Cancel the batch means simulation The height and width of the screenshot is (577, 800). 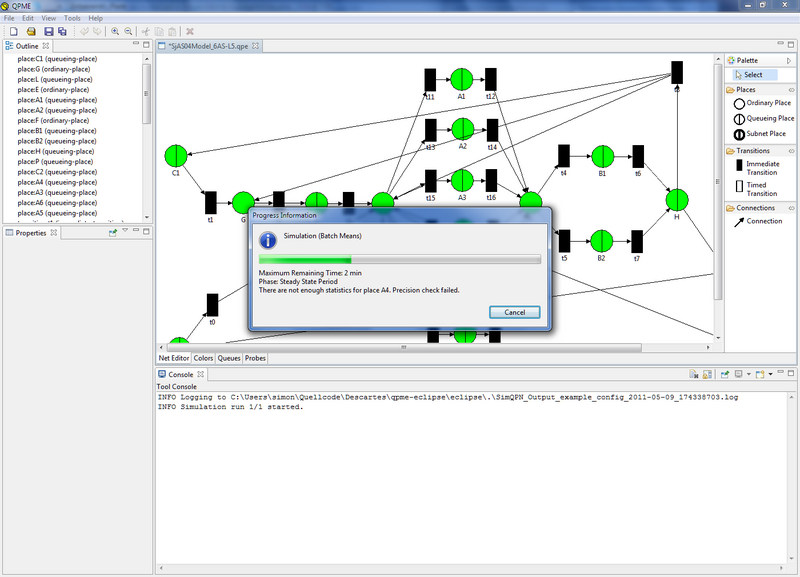tap(514, 312)
